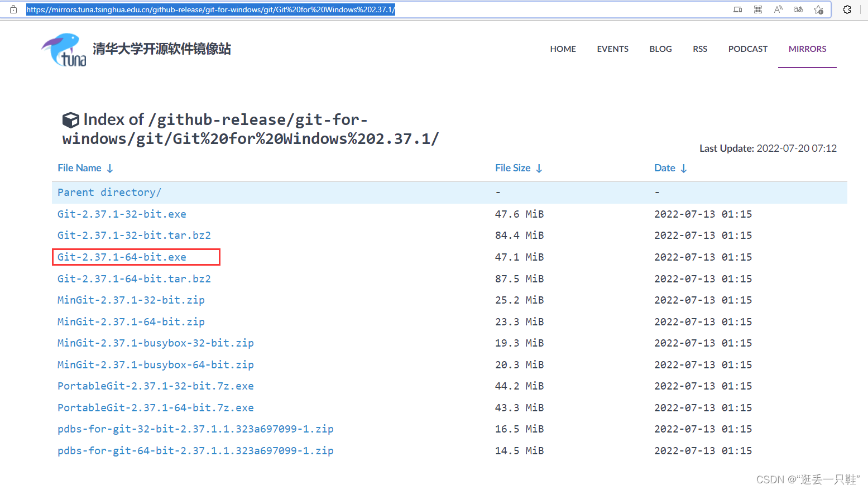868x490 pixels.
Task: Download Git-2.37.1-64-bit.tar.bz2
Action: click(x=134, y=279)
